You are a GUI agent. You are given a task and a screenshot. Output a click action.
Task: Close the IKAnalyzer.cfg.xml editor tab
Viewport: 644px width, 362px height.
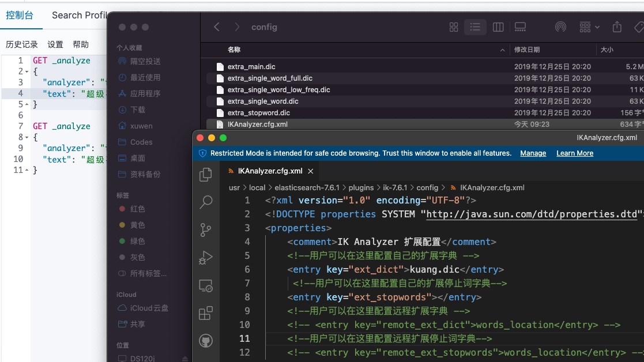click(x=311, y=171)
